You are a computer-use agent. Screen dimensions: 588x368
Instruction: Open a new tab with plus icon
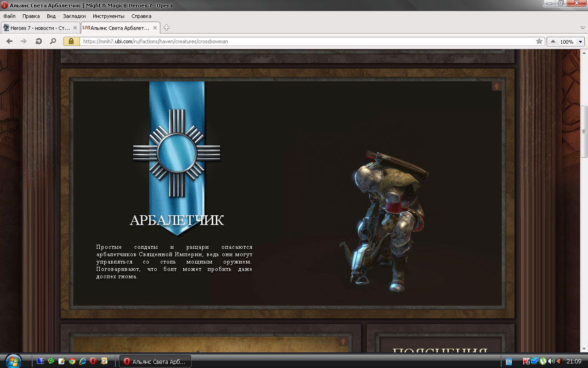coord(166,28)
